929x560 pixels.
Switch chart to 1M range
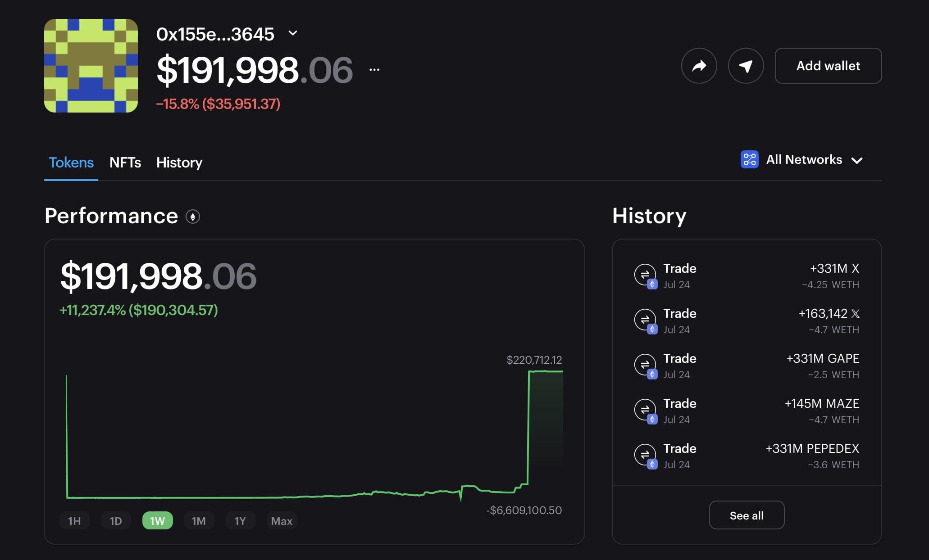pyautogui.click(x=199, y=521)
